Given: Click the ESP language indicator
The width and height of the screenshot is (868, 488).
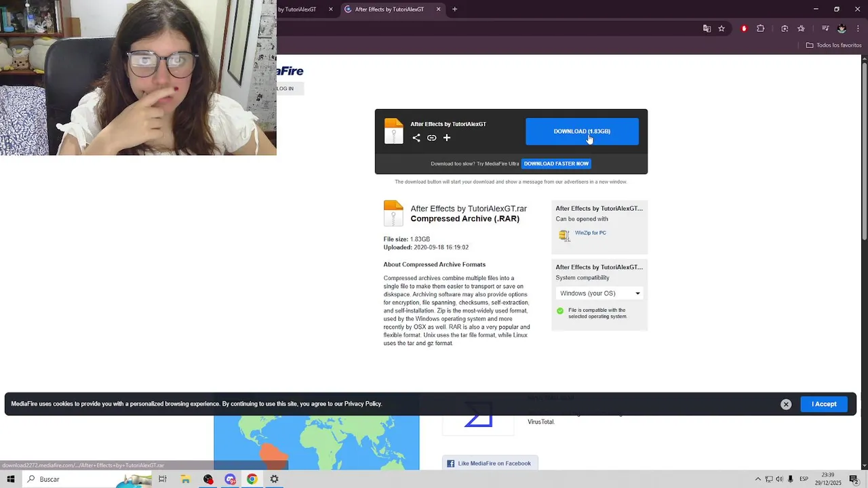Looking at the screenshot, I should click(804, 479).
